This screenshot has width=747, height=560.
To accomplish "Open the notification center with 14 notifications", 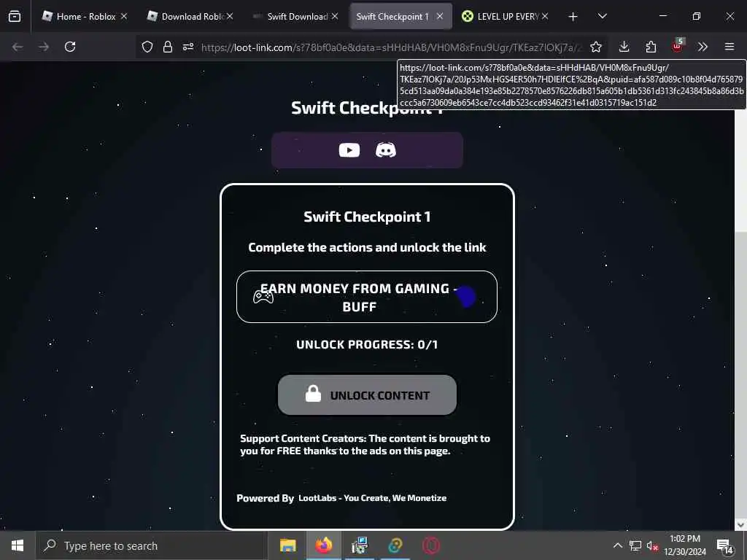I will tap(724, 546).
